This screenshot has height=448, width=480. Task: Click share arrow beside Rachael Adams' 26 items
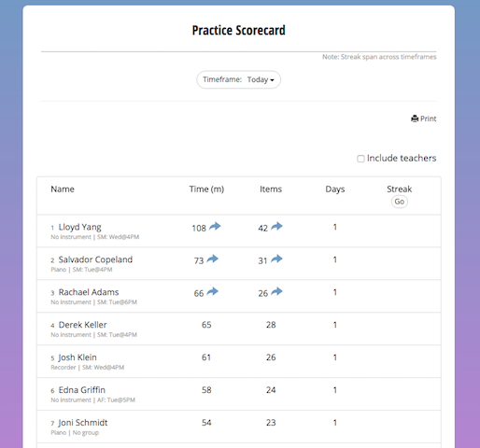coord(276,291)
